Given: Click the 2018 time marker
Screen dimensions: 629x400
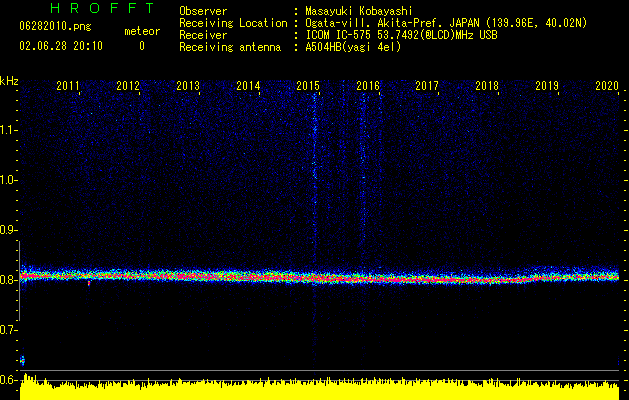Looking at the screenshot, I should [x=487, y=85].
